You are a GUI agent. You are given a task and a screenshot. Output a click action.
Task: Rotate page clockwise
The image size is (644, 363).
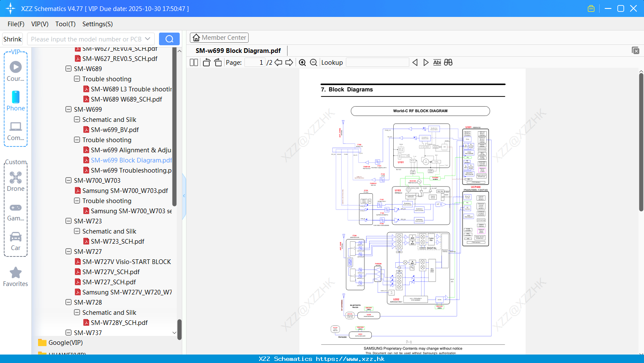(218, 62)
